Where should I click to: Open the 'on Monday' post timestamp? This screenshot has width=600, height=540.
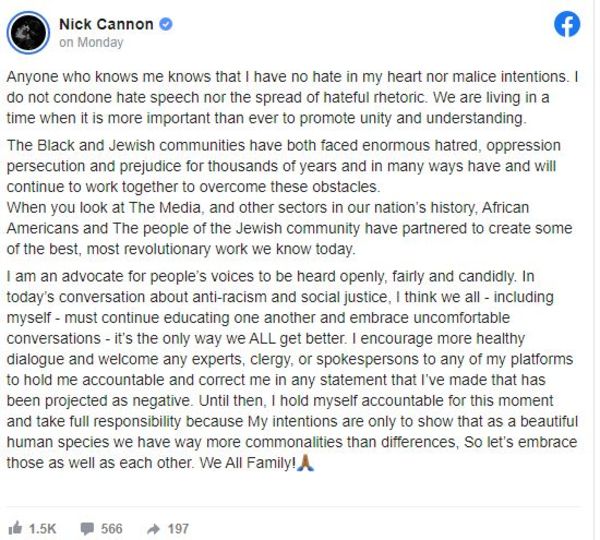click(x=91, y=42)
